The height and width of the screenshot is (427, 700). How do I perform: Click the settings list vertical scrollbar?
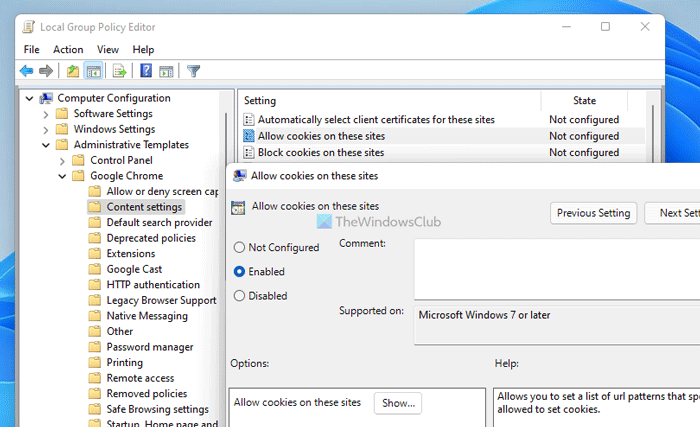click(x=652, y=134)
